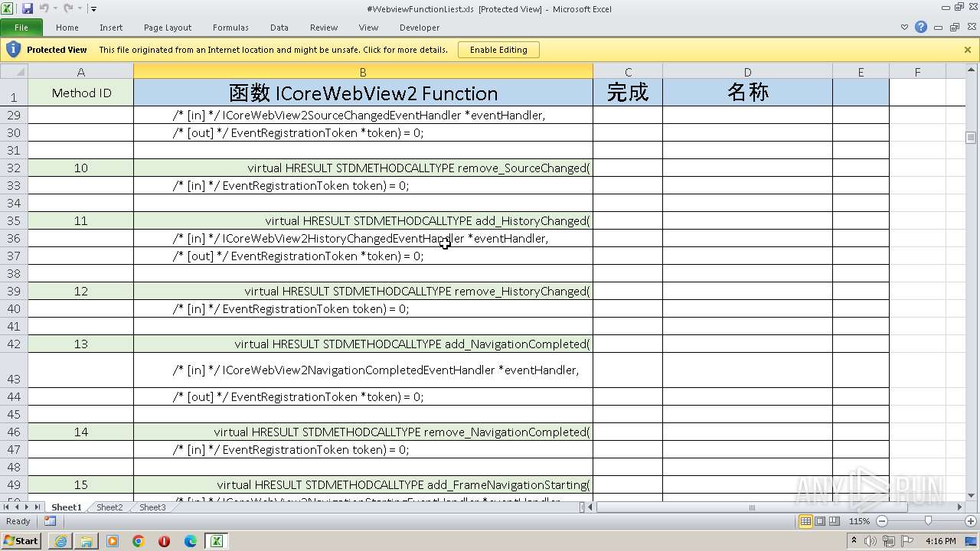
Task: Select the remove_HistoryChanged function cell
Action: pyautogui.click(x=363, y=291)
